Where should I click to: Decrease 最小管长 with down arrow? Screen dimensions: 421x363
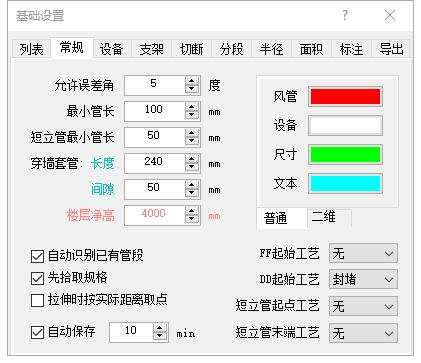(192, 115)
